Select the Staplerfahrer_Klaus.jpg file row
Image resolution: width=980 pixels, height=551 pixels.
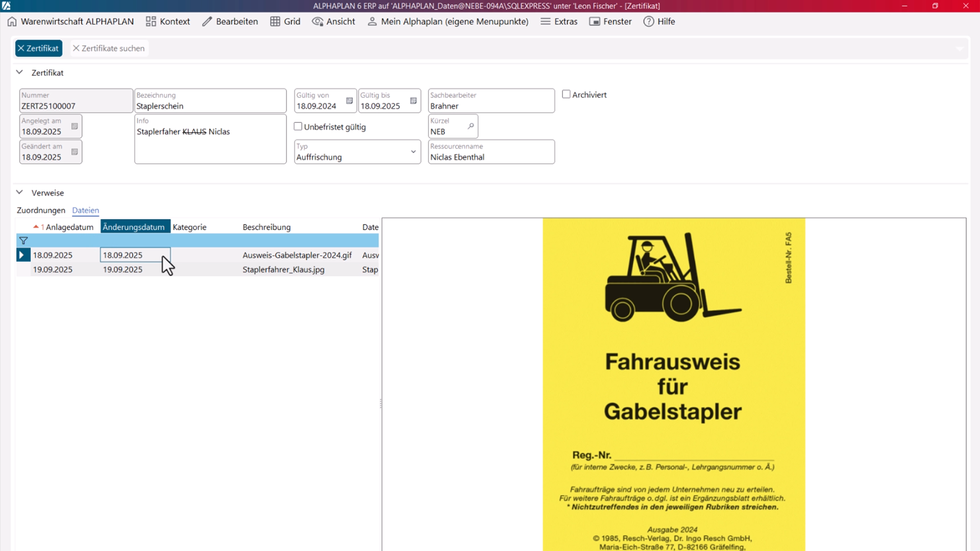283,269
